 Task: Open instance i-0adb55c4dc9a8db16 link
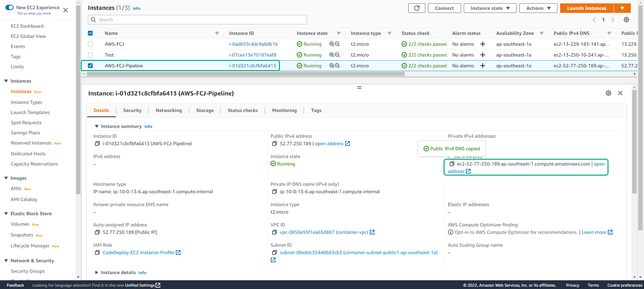click(254, 44)
